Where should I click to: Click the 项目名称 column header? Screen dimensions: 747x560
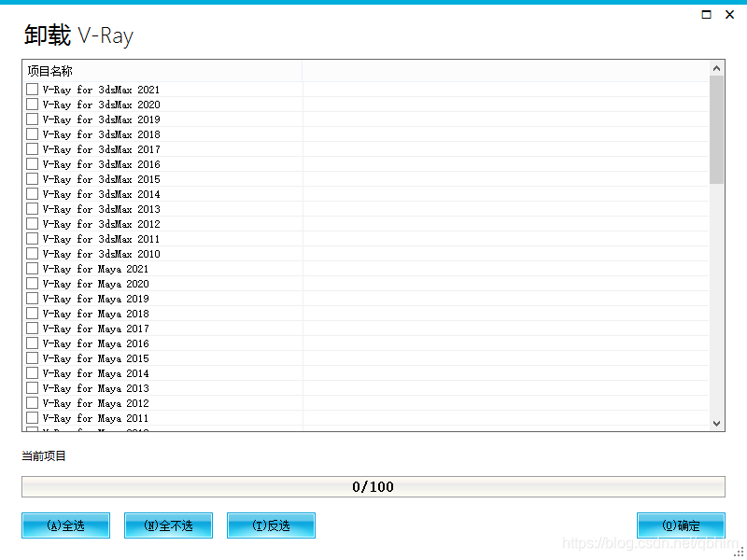(162, 71)
